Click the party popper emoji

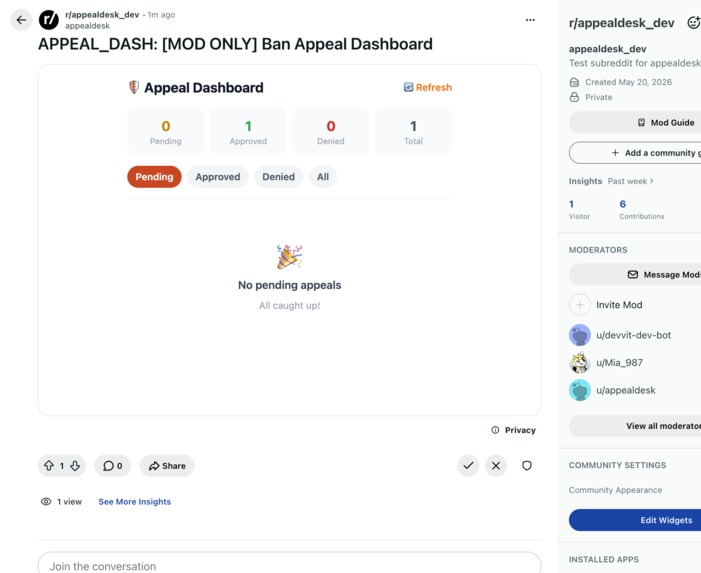[x=289, y=257]
